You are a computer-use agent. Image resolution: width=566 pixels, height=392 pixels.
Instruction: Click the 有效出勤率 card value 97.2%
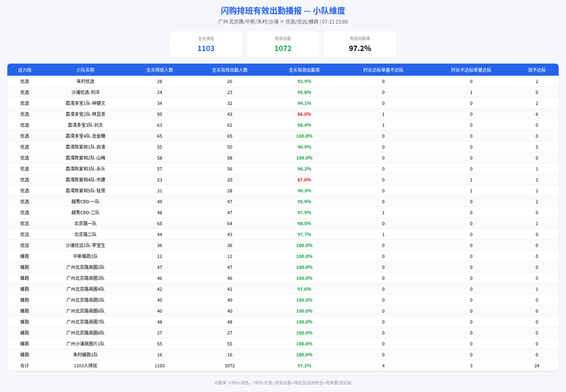(x=360, y=49)
